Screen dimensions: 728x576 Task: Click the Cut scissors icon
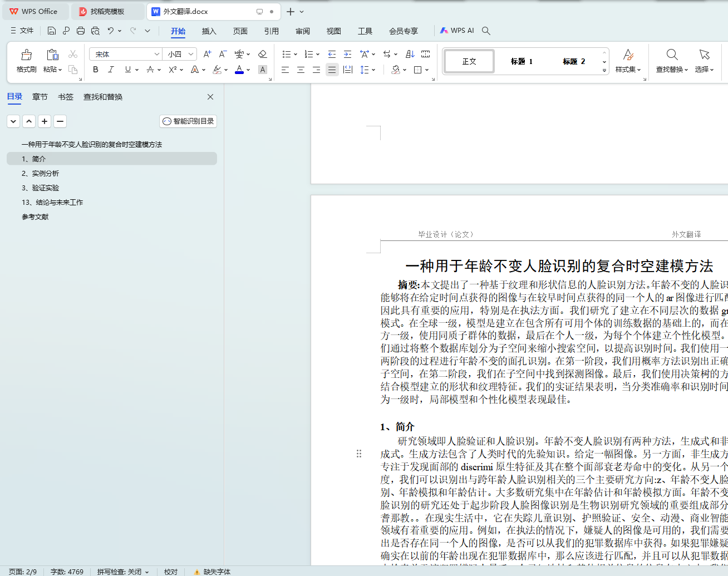[x=73, y=54]
